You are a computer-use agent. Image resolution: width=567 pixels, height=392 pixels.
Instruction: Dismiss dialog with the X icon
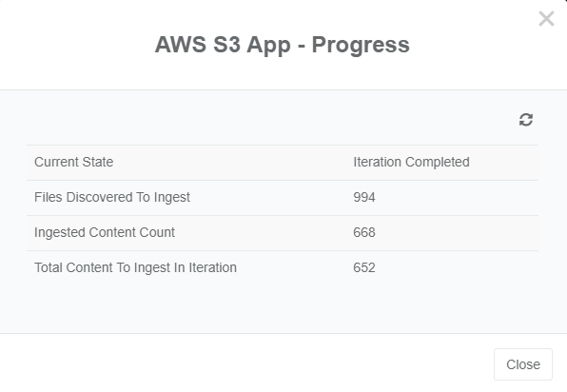point(546,19)
